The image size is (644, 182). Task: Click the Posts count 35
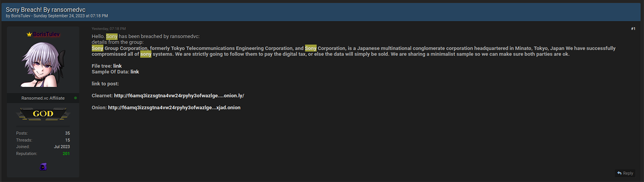pyautogui.click(x=67, y=133)
